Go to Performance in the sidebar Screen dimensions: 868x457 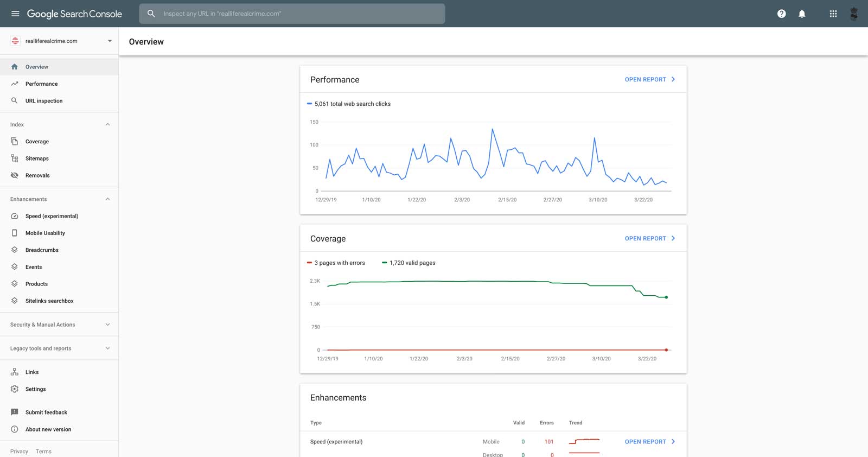pos(59,84)
